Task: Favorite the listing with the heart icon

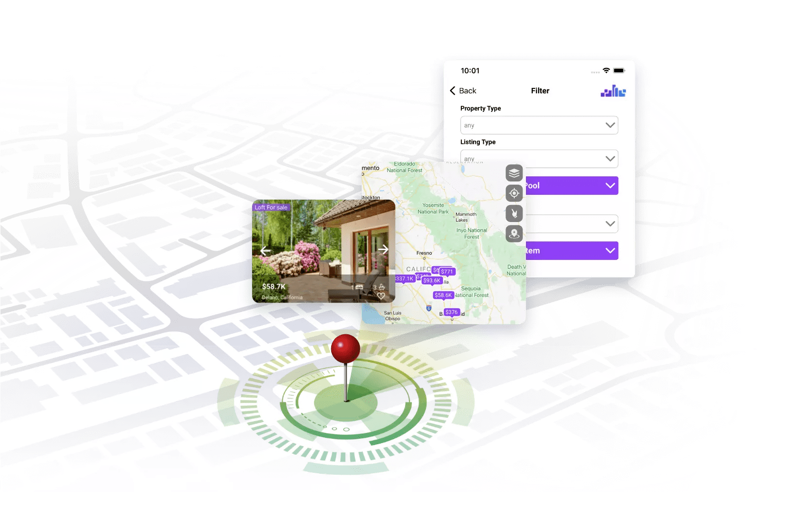Action: [x=381, y=296]
